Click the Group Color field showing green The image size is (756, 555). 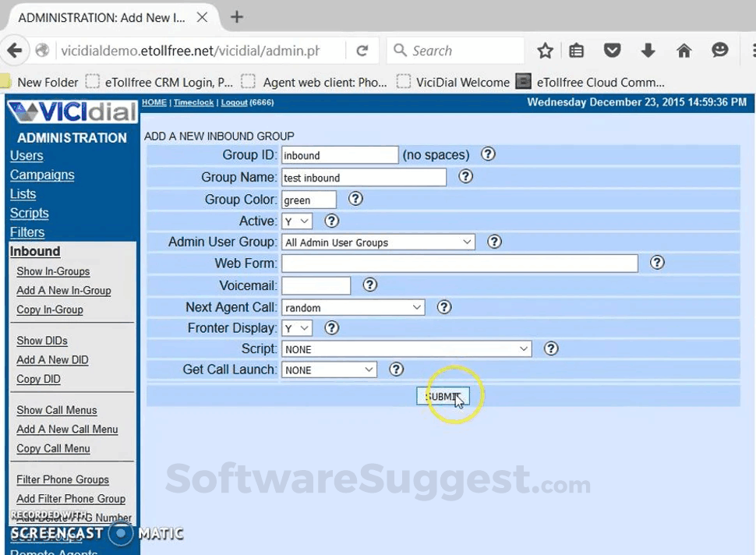[x=309, y=199]
